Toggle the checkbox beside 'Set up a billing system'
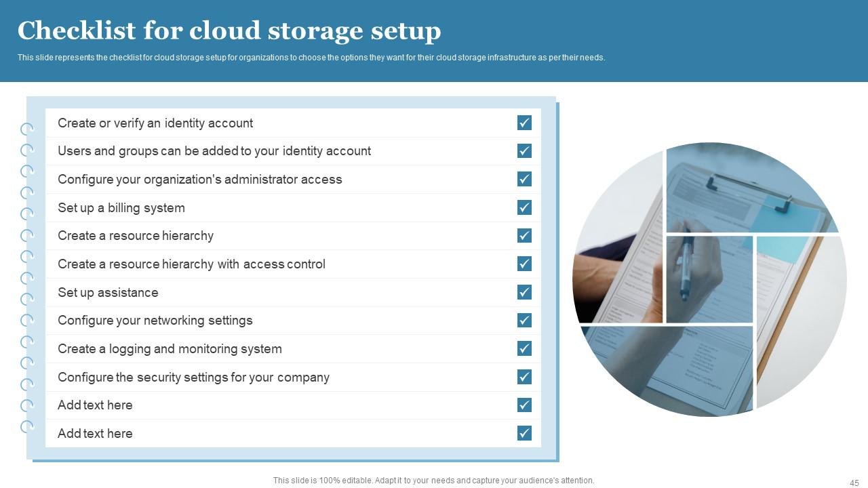Viewport: 868px width, 488px height. [x=524, y=207]
